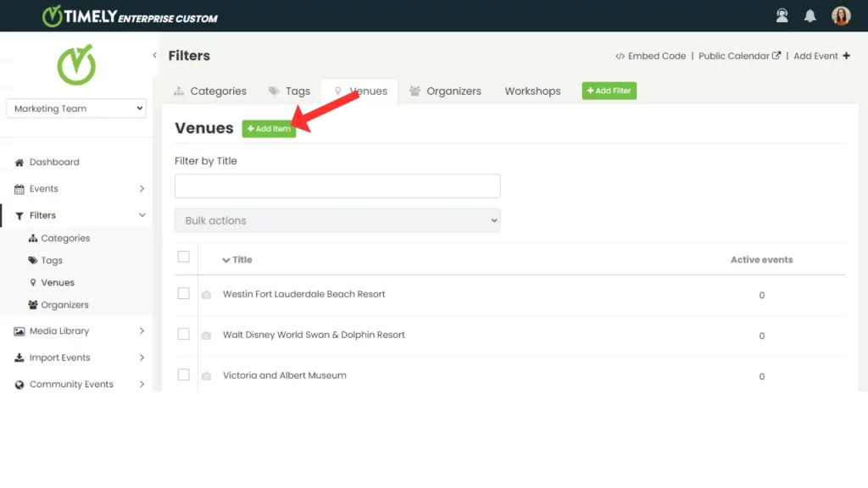Click the Timely logo in header

tap(130, 16)
